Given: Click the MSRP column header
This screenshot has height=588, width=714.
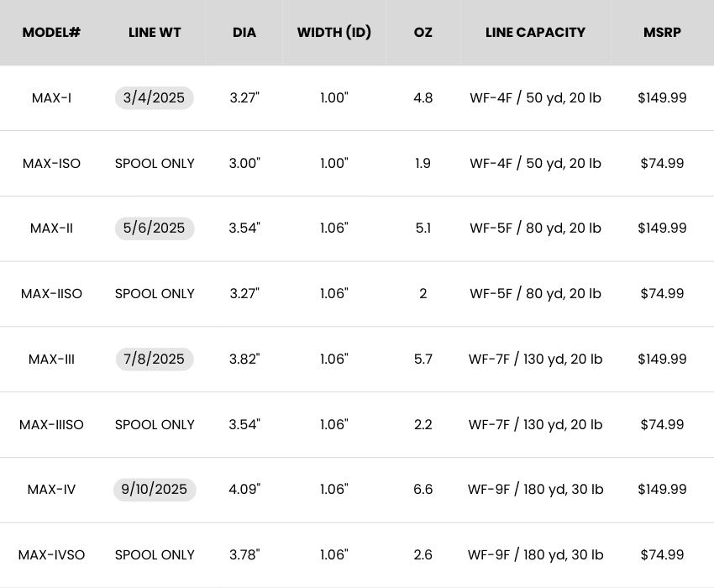Looking at the screenshot, I should [x=662, y=33].
